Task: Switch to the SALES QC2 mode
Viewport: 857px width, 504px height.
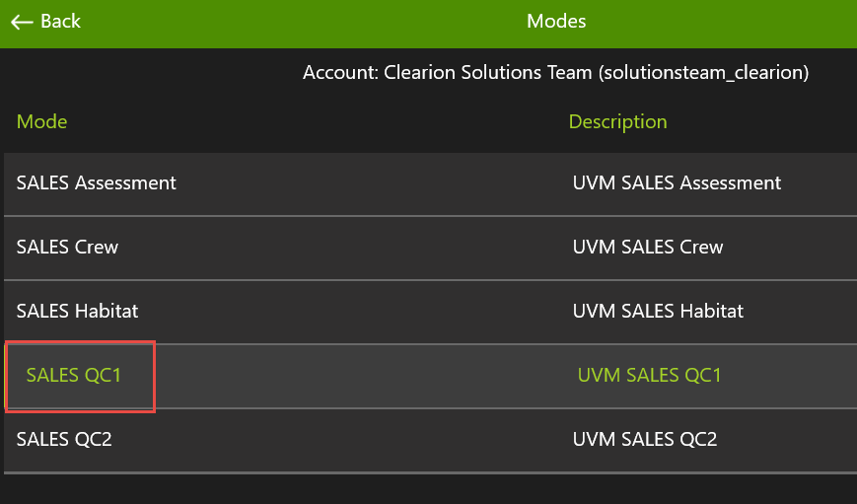Action: tap(64, 439)
